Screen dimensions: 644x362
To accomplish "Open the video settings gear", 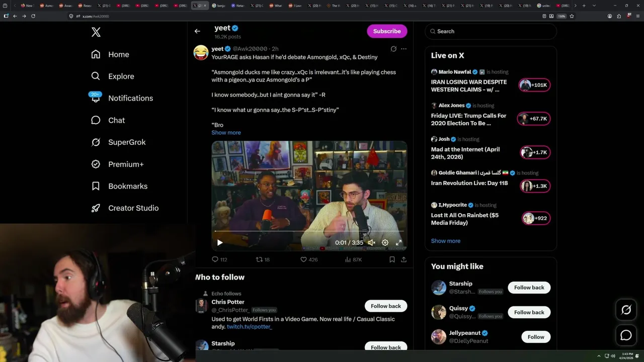I will [385, 242].
